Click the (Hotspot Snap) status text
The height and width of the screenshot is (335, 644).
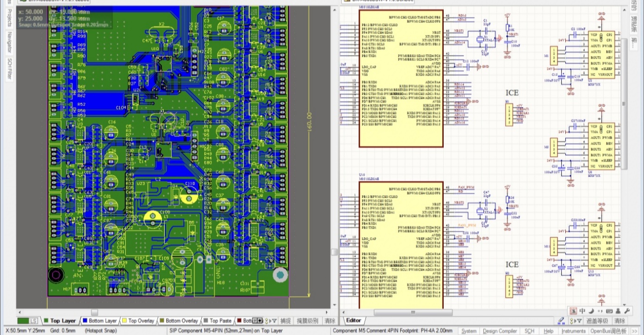(x=102, y=331)
